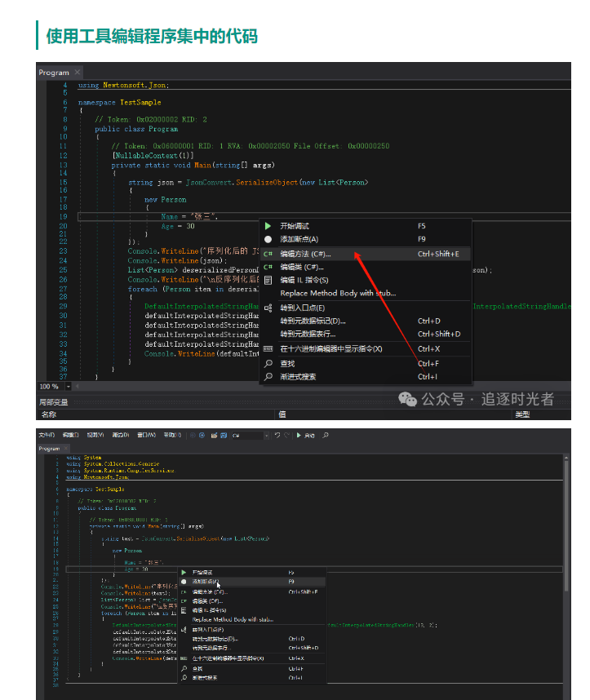Open 编辑 IL 指令(S) in the upper context menu
This screenshot has width=590, height=700.
366,280
